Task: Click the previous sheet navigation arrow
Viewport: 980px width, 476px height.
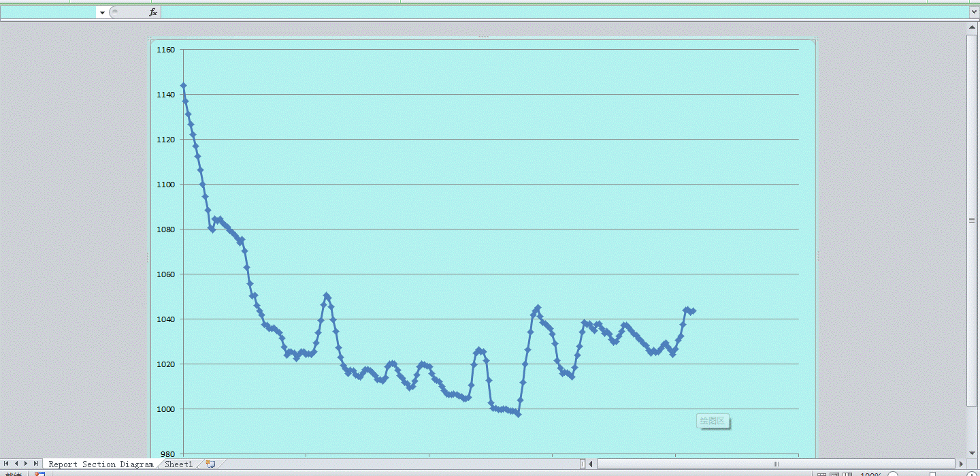Action: pos(16,464)
